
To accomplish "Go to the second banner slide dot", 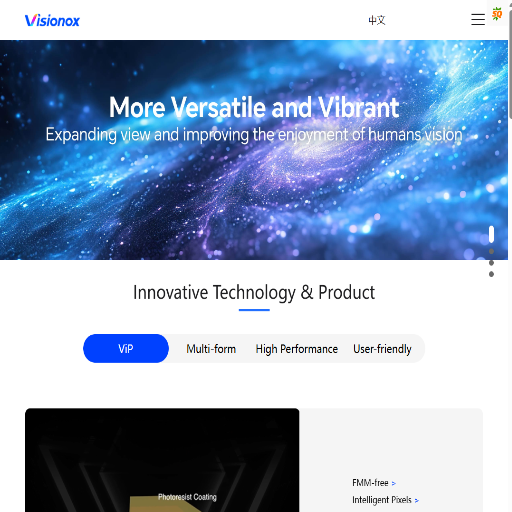I will (491, 251).
